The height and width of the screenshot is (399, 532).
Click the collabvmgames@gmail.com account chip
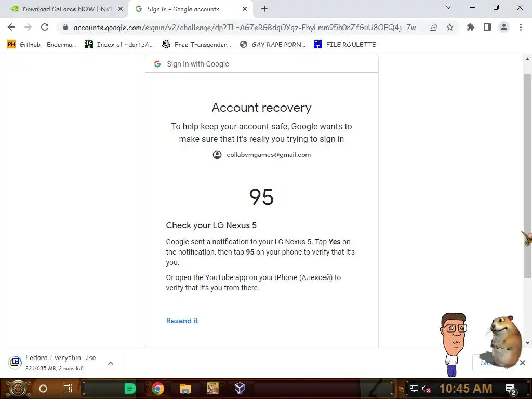[x=262, y=155]
